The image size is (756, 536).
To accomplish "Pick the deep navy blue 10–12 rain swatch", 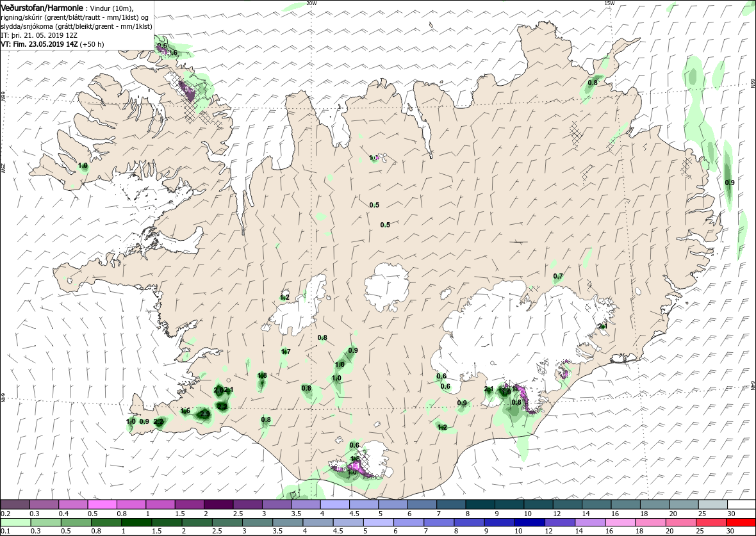I will point(529,523).
